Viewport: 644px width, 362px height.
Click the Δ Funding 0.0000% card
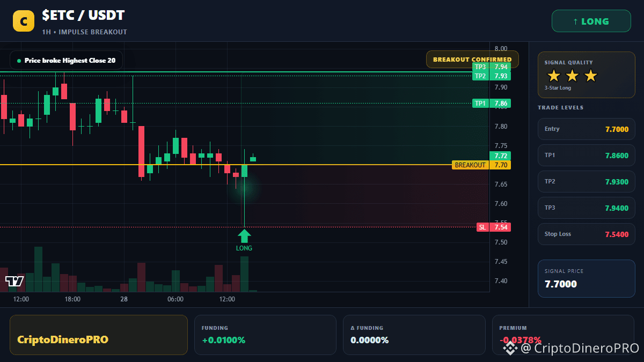tap(414, 335)
